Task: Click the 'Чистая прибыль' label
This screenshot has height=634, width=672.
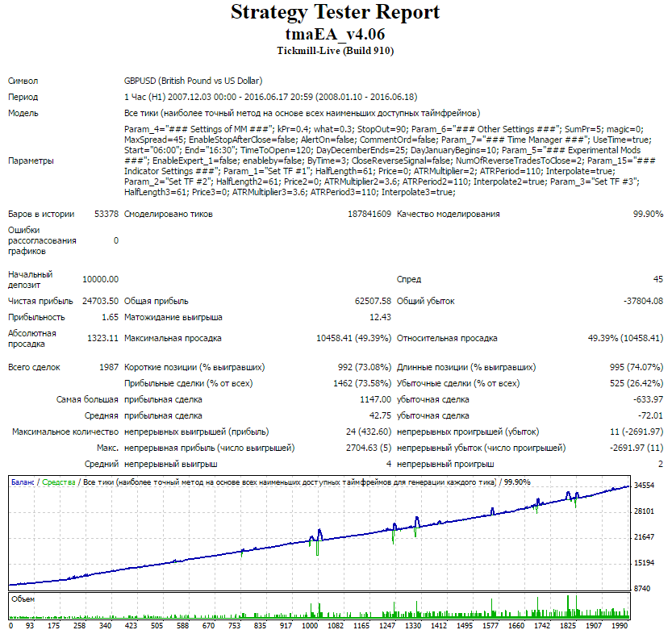Action: (x=40, y=301)
